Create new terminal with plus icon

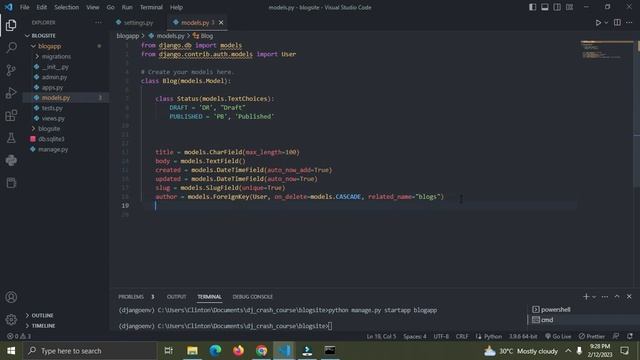[x=586, y=297]
